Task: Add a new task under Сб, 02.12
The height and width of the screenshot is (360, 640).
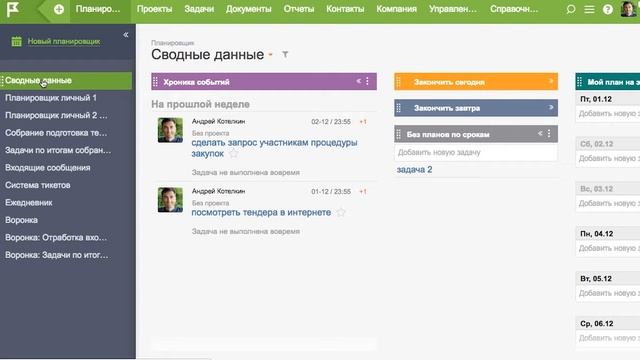Action: [608, 158]
